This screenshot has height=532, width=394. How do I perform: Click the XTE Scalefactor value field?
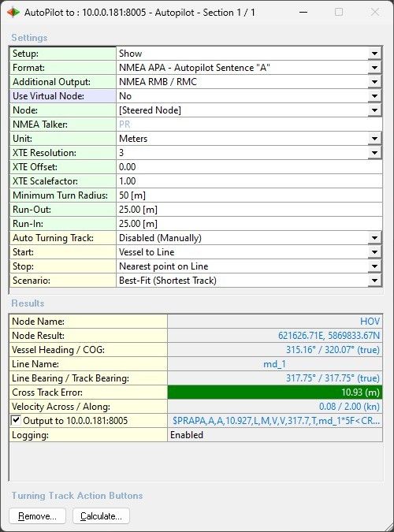click(x=249, y=181)
